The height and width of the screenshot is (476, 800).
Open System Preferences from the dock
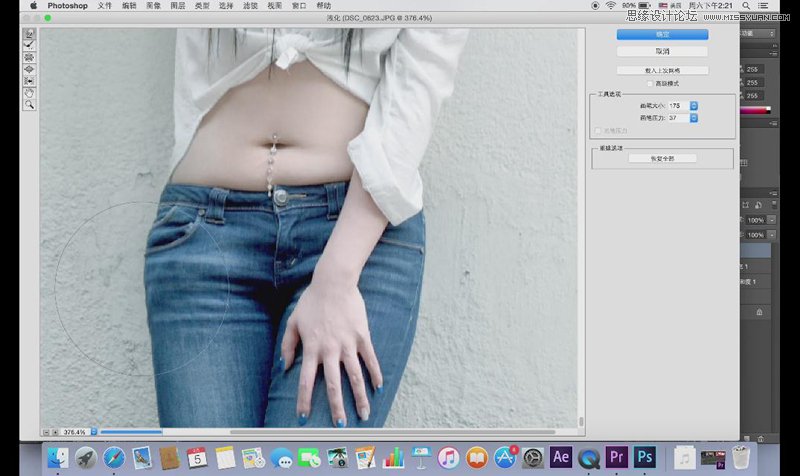click(533, 458)
